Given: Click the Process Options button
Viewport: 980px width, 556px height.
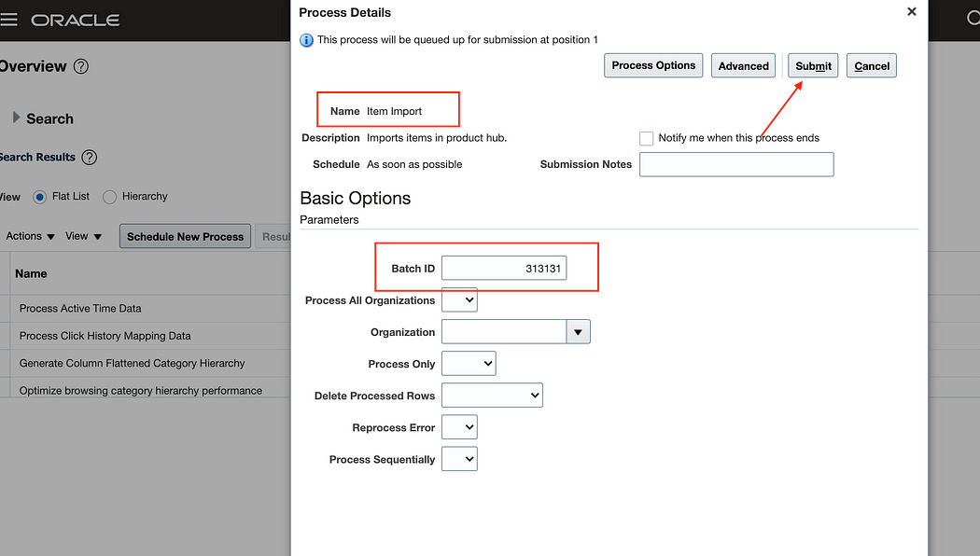Looking at the screenshot, I should tap(653, 65).
